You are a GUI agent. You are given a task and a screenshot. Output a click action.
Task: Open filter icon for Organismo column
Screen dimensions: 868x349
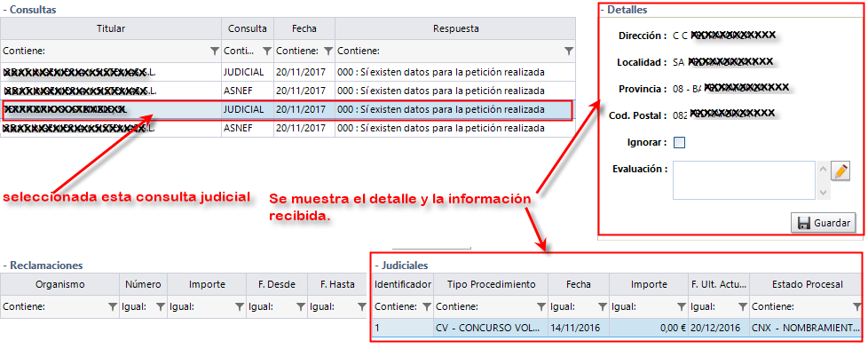click(113, 306)
